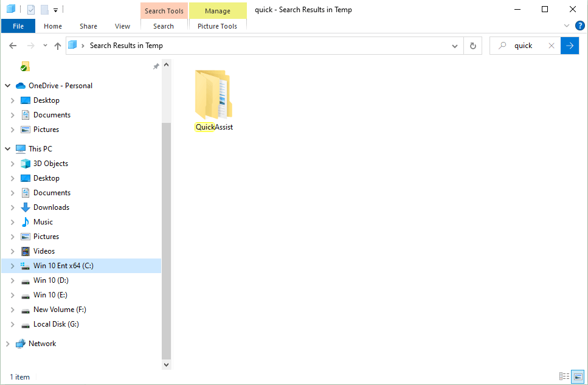This screenshot has width=588, height=385.
Task: Open the Help question mark icon
Action: click(579, 26)
